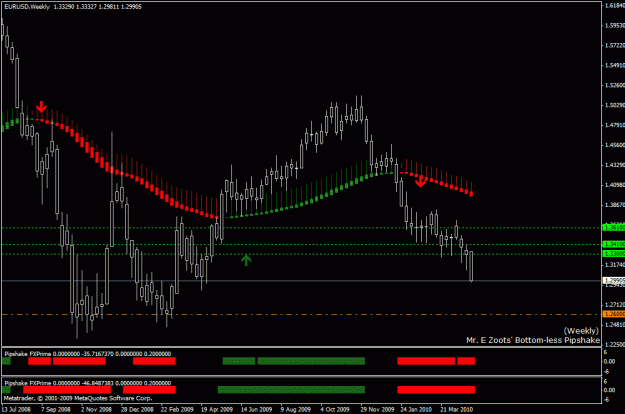Click the MetaQuotes Software Corp. copyright text

coord(78,398)
